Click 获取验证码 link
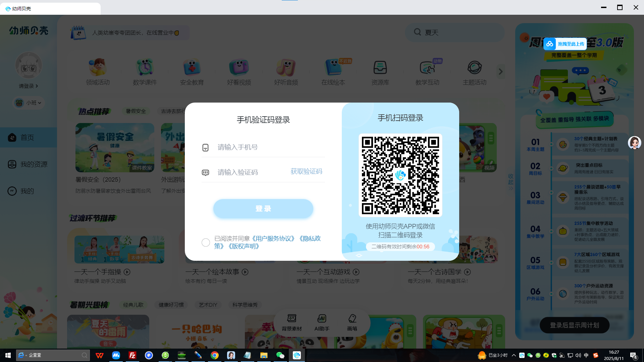This screenshot has width=644, height=362. coord(306,172)
